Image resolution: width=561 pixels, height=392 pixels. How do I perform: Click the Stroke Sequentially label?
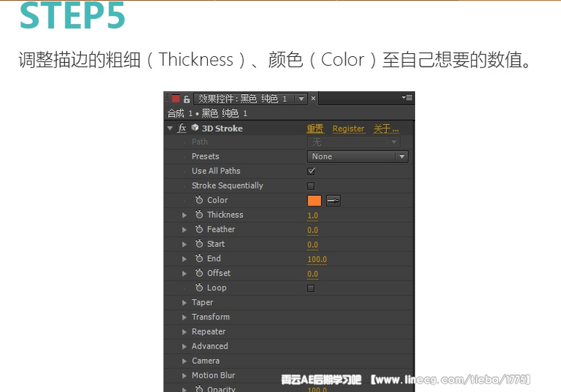tap(227, 186)
